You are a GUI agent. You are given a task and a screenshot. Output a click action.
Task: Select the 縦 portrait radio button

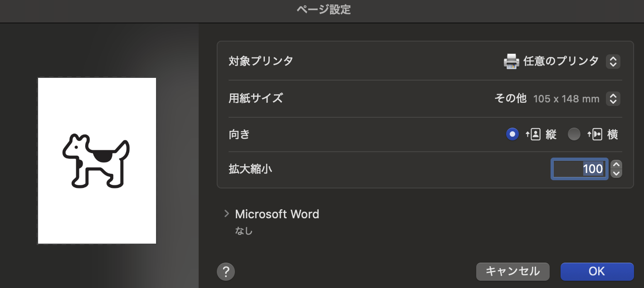[512, 134]
